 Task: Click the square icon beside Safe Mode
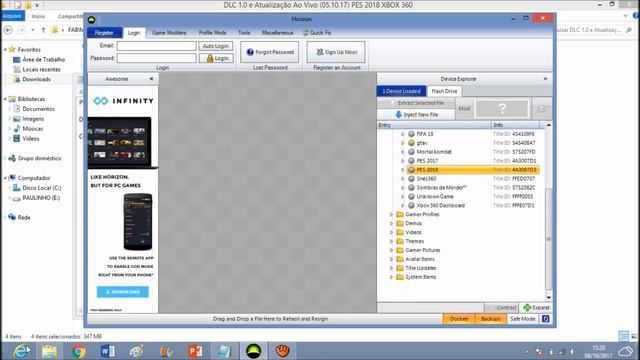pos(546,319)
